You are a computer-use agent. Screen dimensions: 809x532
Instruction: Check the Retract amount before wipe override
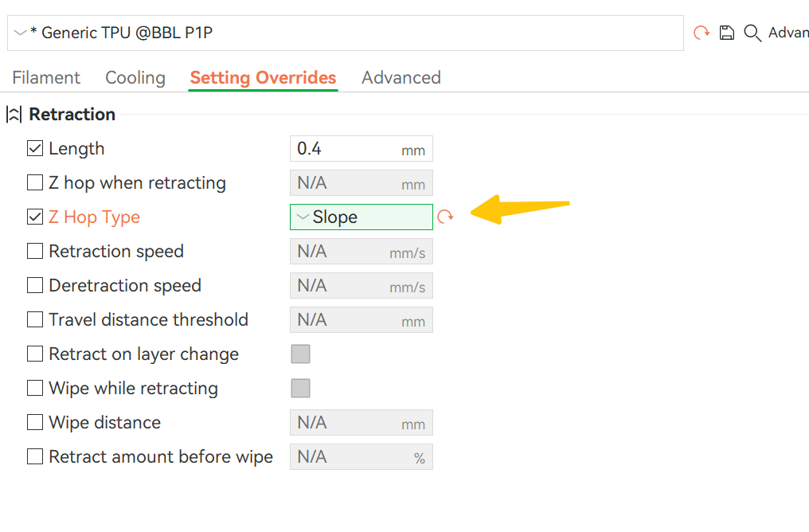34,456
